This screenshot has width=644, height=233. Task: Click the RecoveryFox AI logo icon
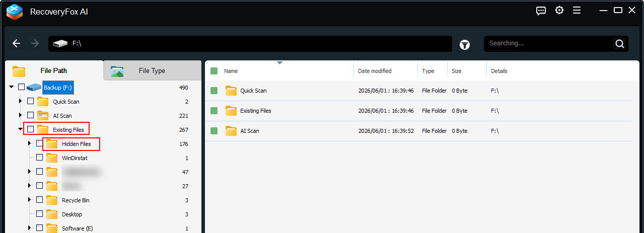pos(14,11)
